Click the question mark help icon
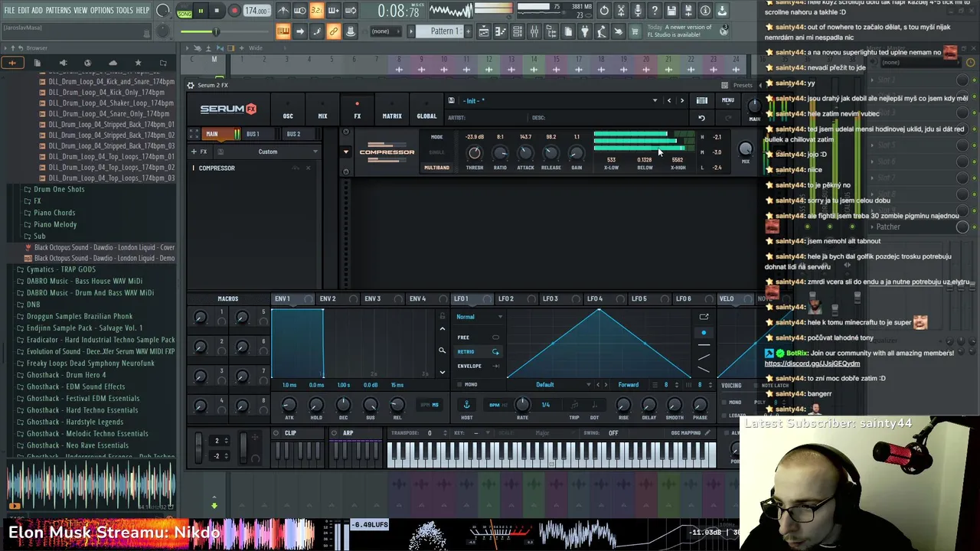The height and width of the screenshot is (551, 980). click(x=655, y=11)
